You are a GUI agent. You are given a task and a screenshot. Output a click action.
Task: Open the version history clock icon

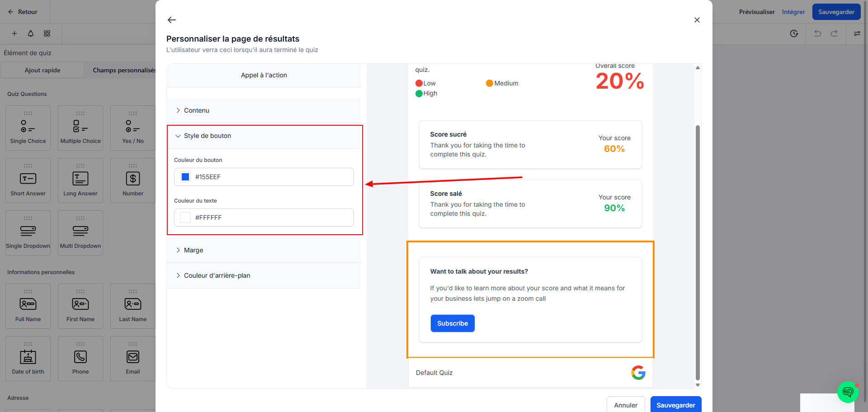(794, 33)
